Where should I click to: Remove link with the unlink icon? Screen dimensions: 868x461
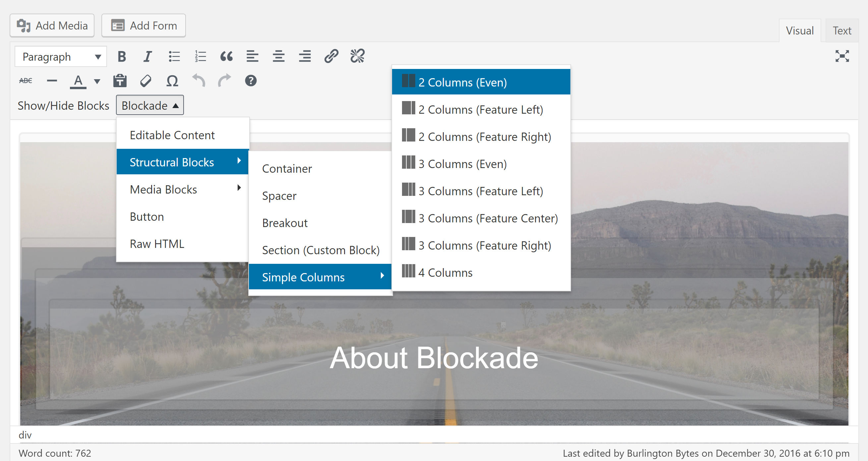(357, 56)
